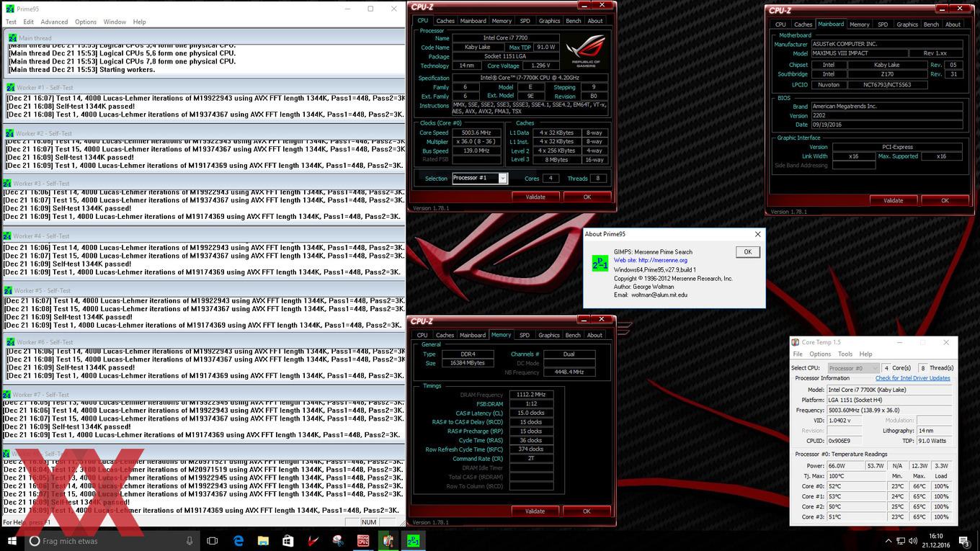The width and height of the screenshot is (980, 551).
Task: Click the Core Temp title bar icon
Action: pyautogui.click(x=796, y=342)
